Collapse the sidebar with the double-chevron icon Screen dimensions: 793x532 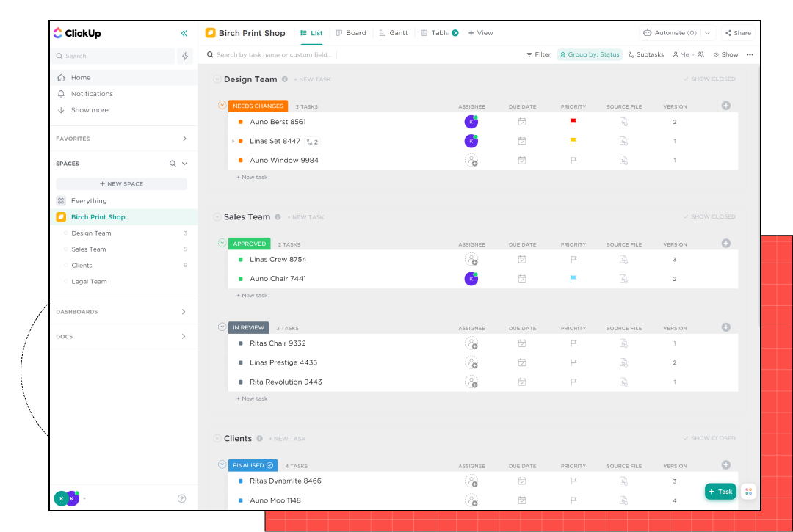coord(184,33)
